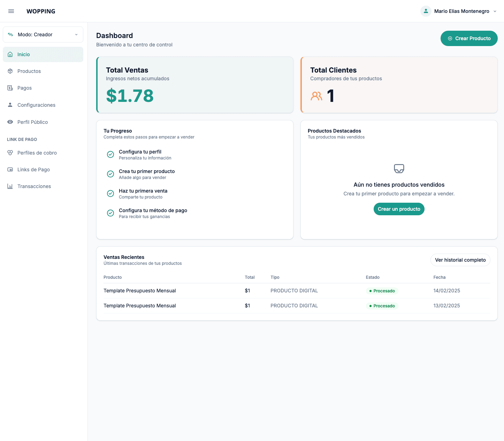Viewport: 504px width, 441px height.
Task: Click the Crear un producto button
Action: (399, 209)
